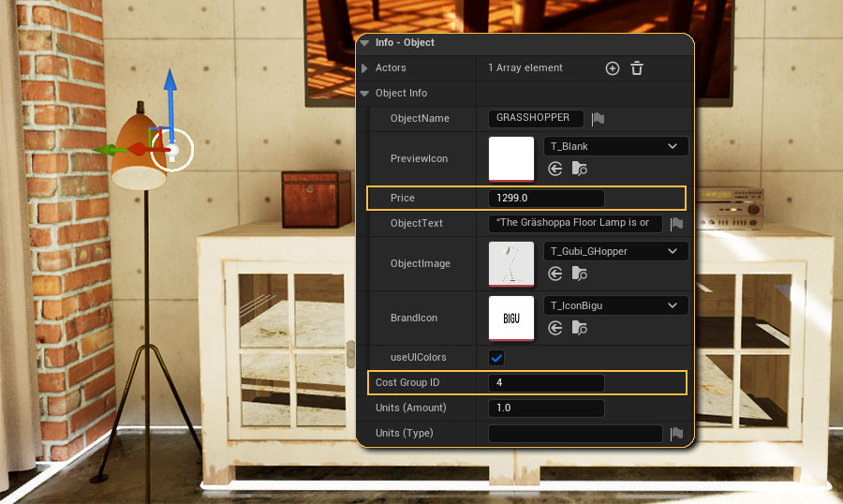This screenshot has height=504, width=843.
Task: Click the flag icon next to ObjectText
Action: point(676,224)
